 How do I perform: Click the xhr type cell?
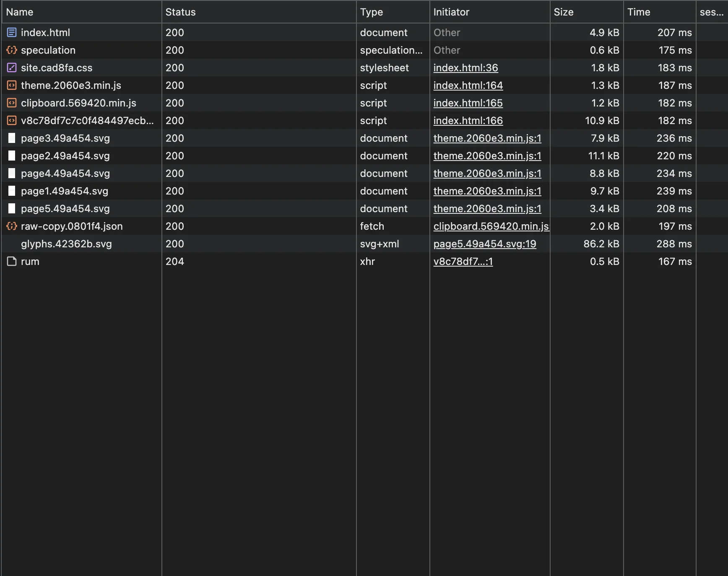pos(367,261)
